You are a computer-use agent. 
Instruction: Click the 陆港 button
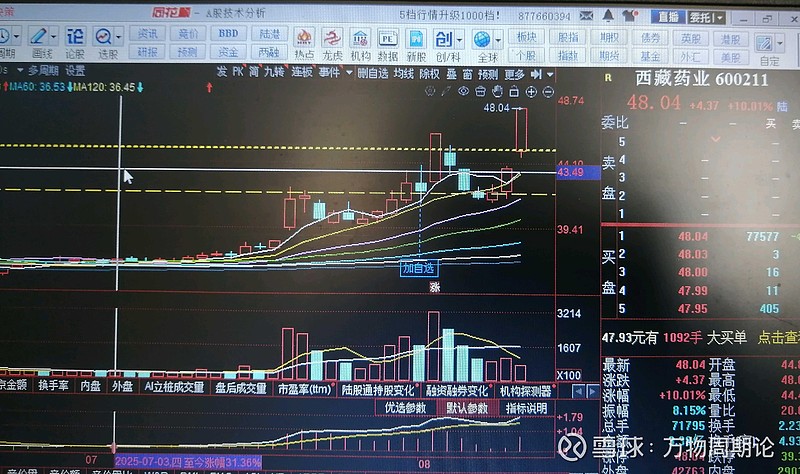point(269,34)
